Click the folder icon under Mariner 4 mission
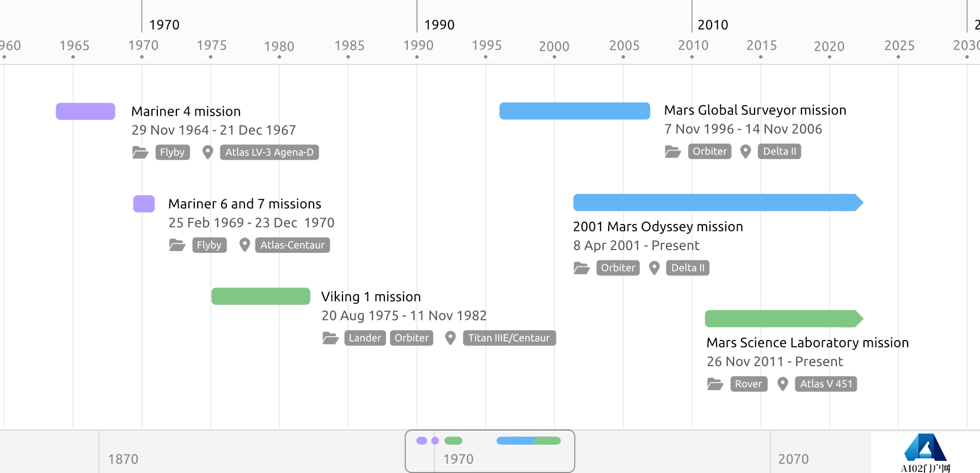The height and width of the screenshot is (473, 980). click(x=140, y=152)
